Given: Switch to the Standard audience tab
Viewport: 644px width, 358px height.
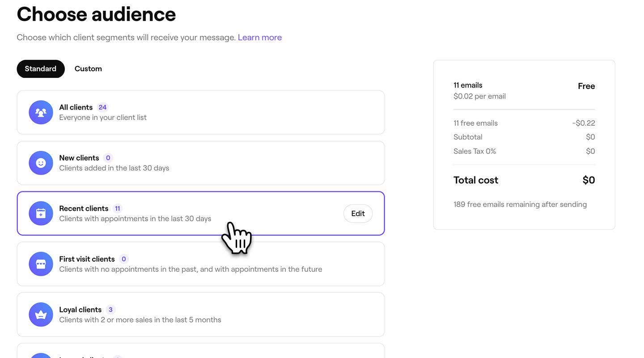Looking at the screenshot, I should [x=41, y=69].
